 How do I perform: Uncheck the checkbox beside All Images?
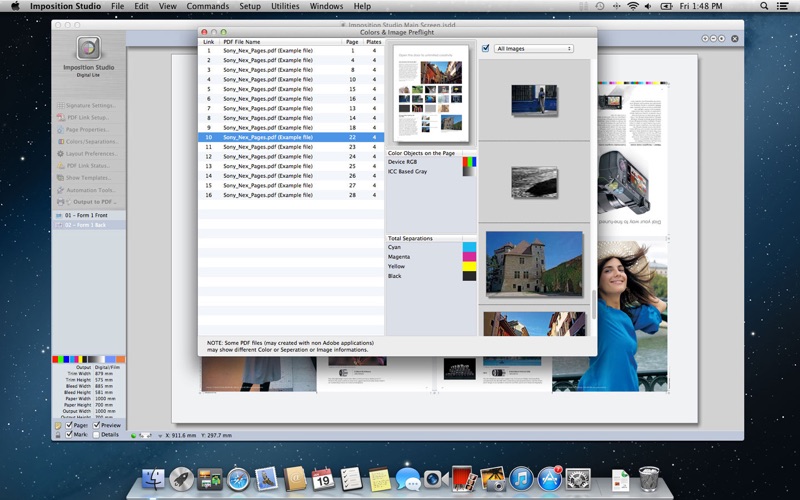(x=486, y=48)
